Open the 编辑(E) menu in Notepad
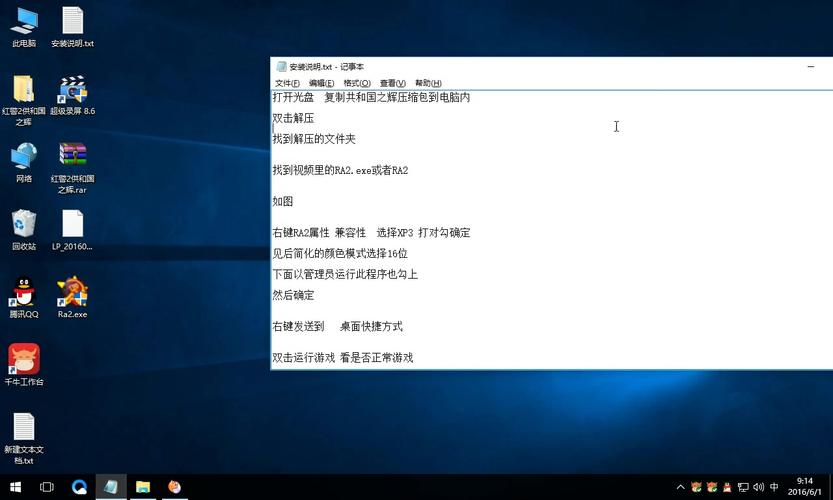Image resolution: width=833 pixels, height=500 pixels. [x=321, y=83]
